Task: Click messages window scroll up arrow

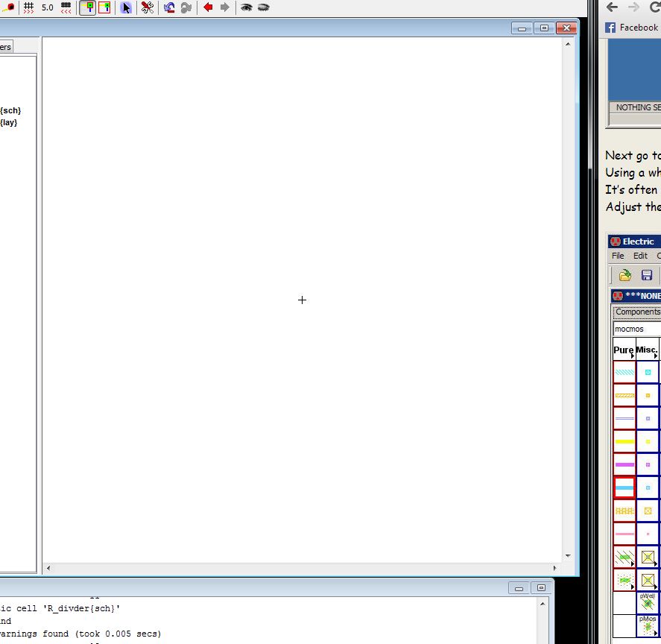Action: (x=543, y=604)
